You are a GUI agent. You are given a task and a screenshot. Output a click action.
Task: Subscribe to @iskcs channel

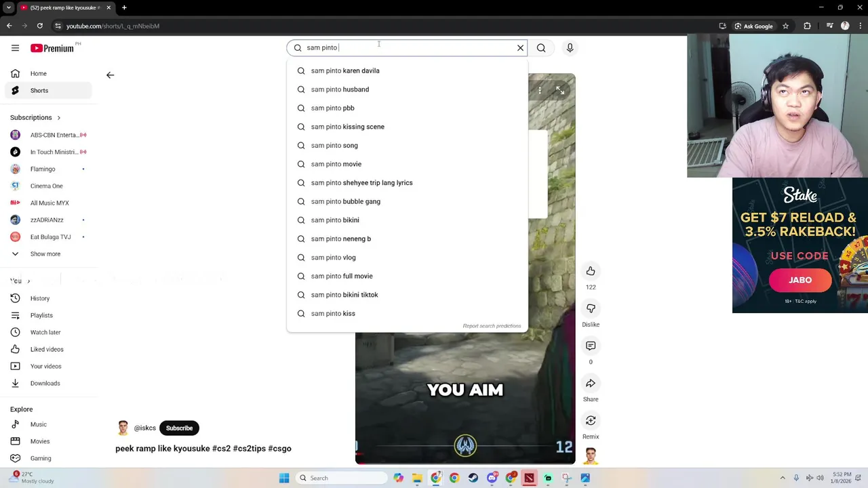(x=179, y=428)
